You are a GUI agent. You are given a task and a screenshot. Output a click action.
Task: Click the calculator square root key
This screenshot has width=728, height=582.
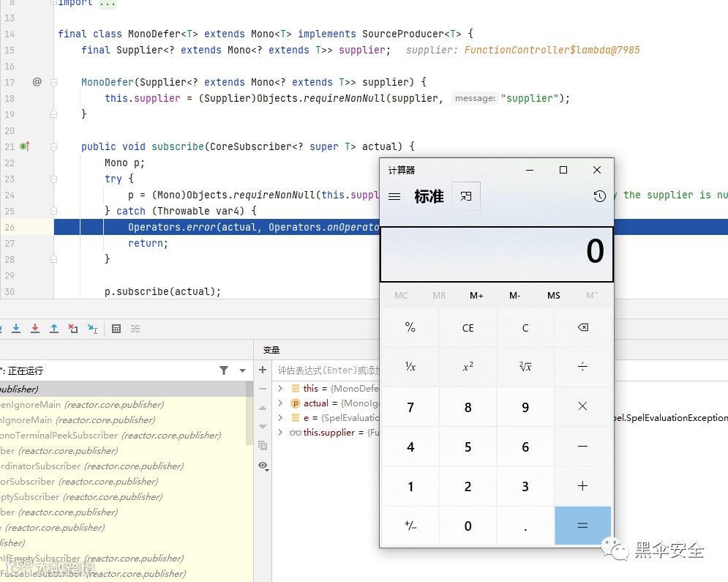525,367
